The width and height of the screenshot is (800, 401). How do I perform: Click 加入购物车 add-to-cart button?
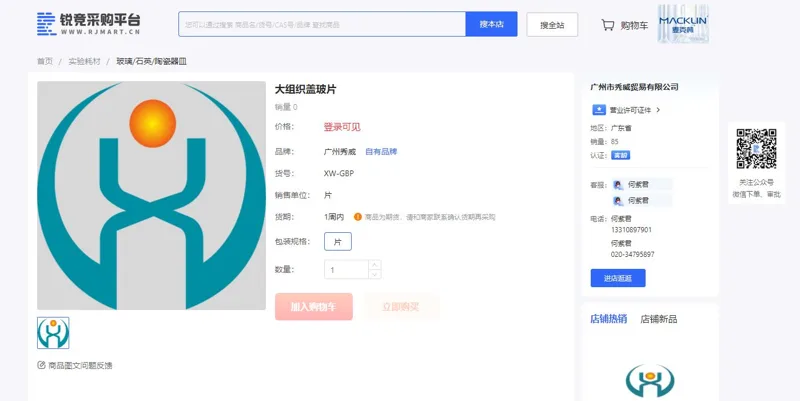(314, 307)
